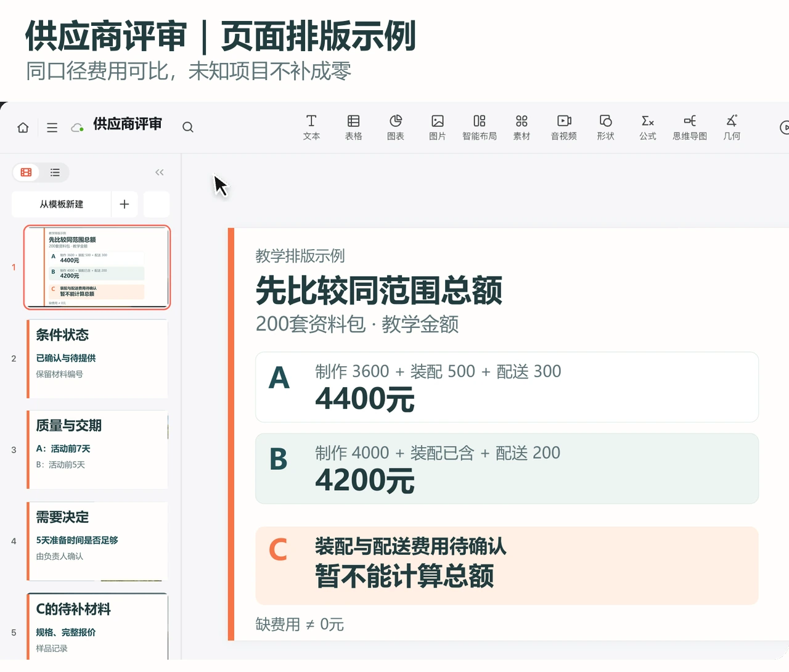This screenshot has width=789, height=672.
Task: Click 从模板新建 button
Action: click(62, 204)
